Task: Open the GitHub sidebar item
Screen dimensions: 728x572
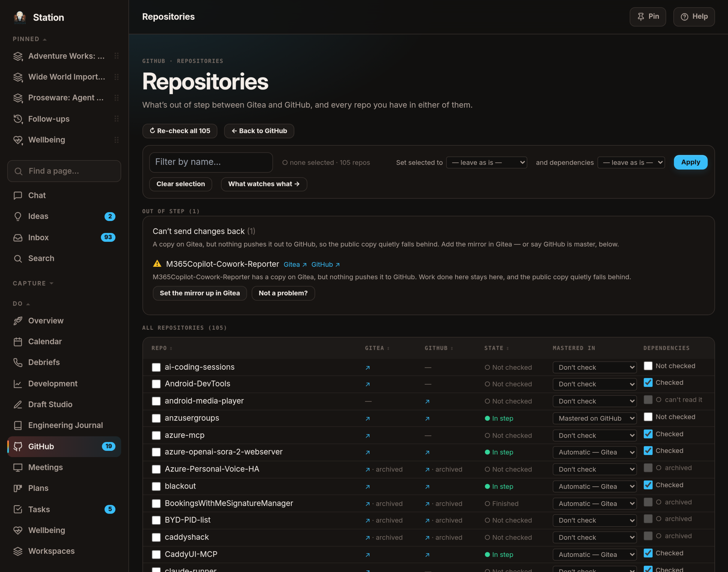Action: (x=64, y=447)
